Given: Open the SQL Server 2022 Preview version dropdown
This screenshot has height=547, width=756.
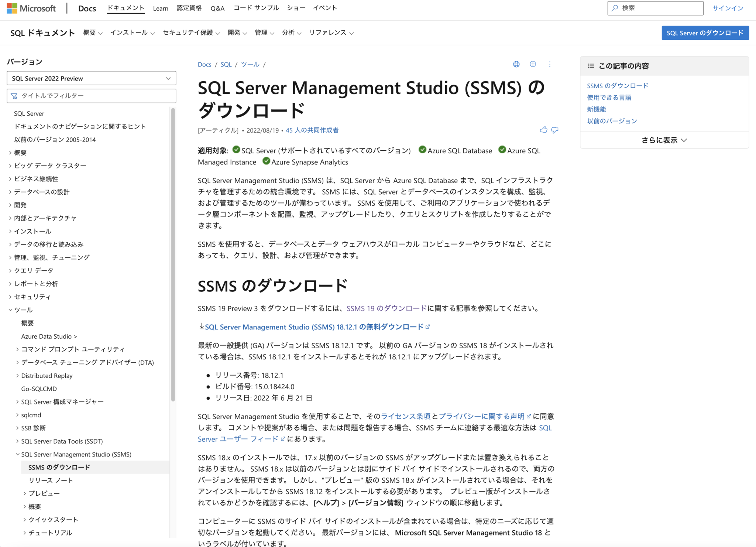Looking at the screenshot, I should click(91, 78).
